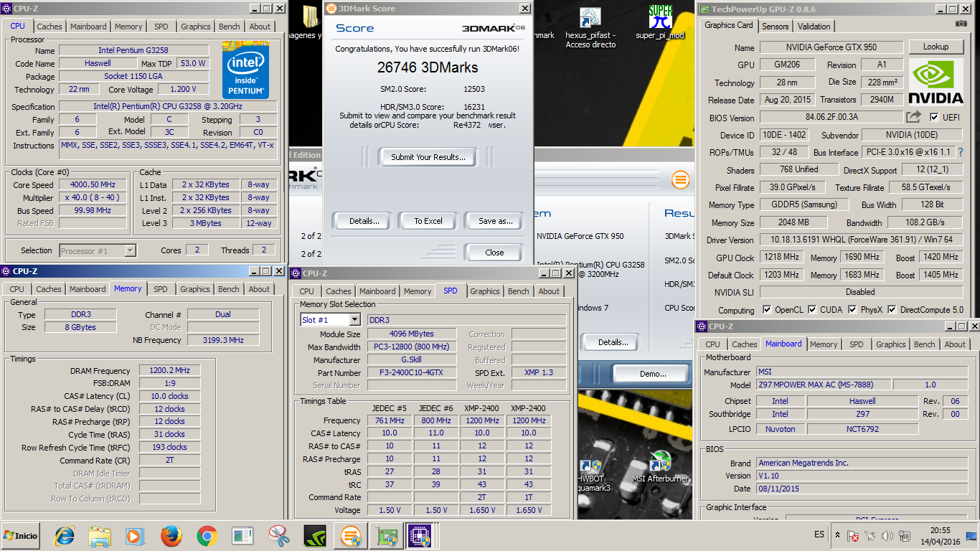Open the super_pi_mod desktop icon
This screenshot has height=551, width=980.
660,22
